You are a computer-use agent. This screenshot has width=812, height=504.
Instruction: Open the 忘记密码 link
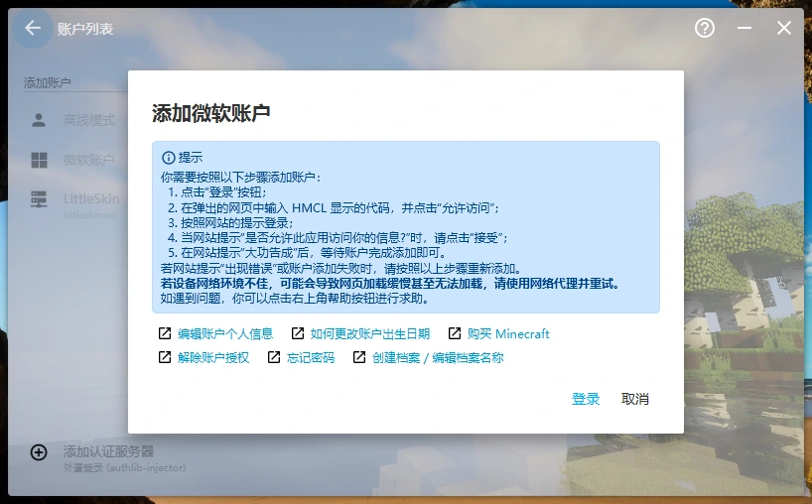click(311, 357)
